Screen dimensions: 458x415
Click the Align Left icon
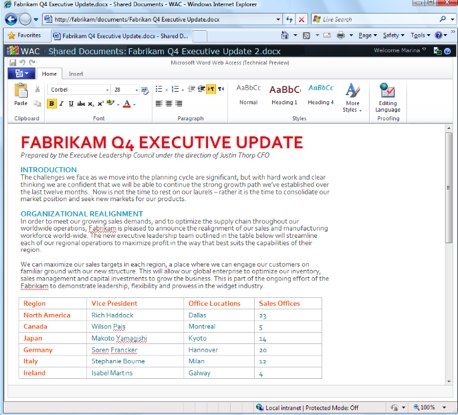pyautogui.click(x=159, y=104)
